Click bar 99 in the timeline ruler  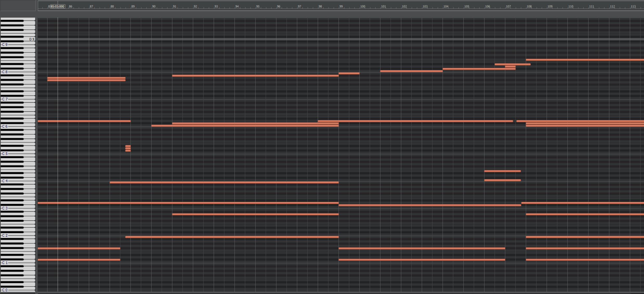(341, 6)
